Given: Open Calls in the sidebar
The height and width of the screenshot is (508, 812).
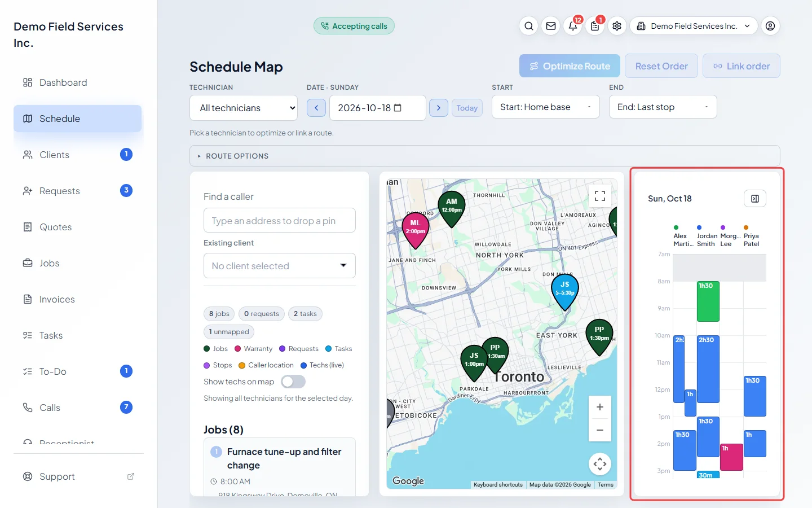Looking at the screenshot, I should (x=78, y=408).
